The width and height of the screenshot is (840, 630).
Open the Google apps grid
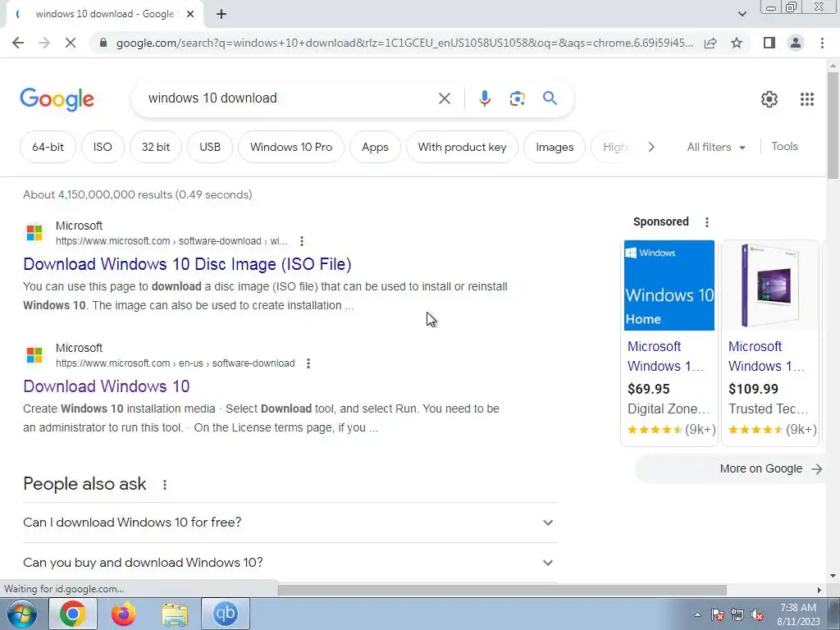[807, 99]
